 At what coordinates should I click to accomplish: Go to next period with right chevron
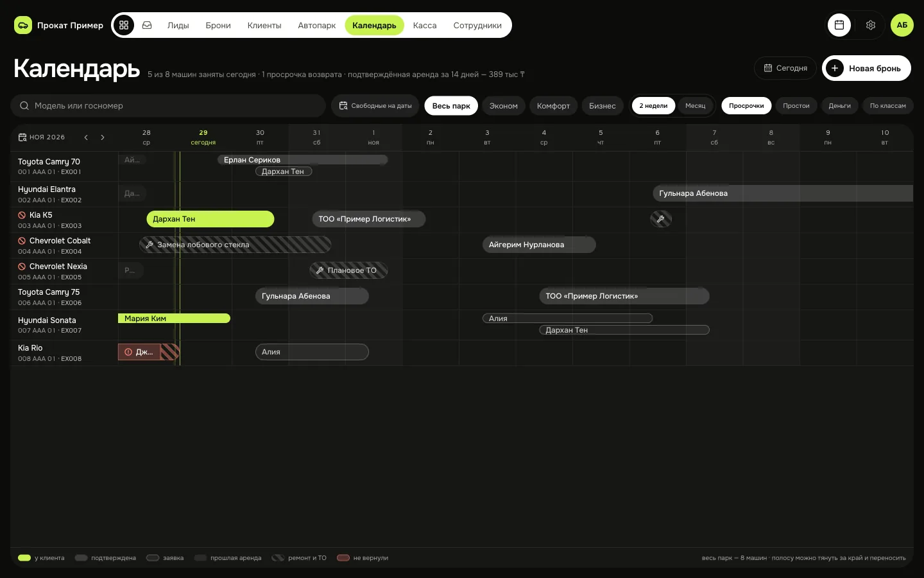pos(103,137)
